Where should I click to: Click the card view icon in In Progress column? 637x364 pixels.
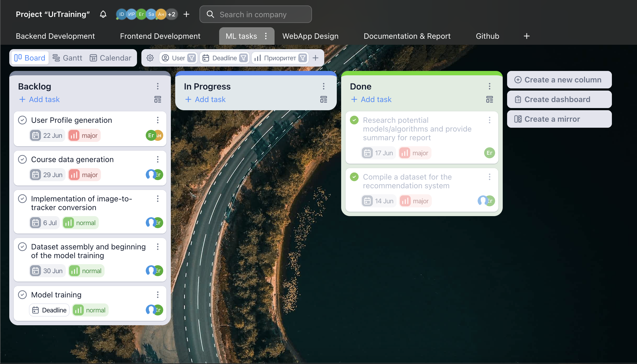[324, 99]
